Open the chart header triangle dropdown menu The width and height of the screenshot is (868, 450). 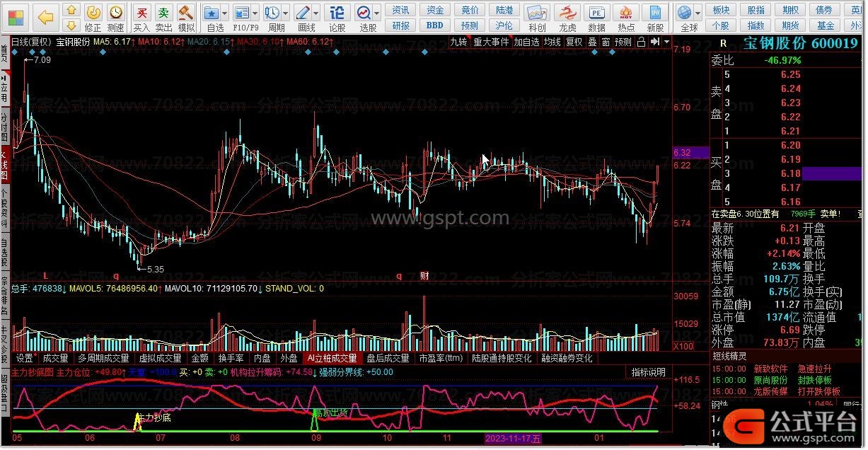pos(666,42)
